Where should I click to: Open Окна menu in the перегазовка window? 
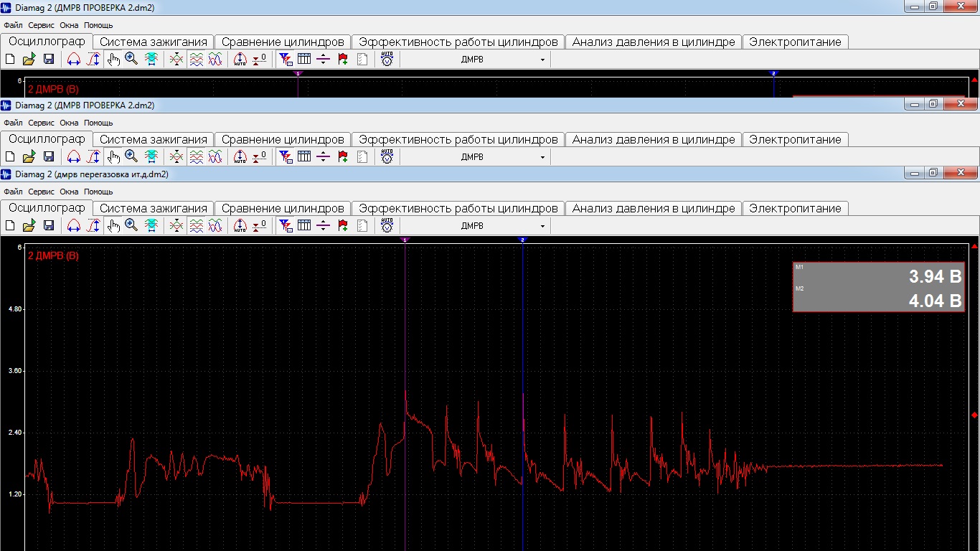click(x=69, y=192)
